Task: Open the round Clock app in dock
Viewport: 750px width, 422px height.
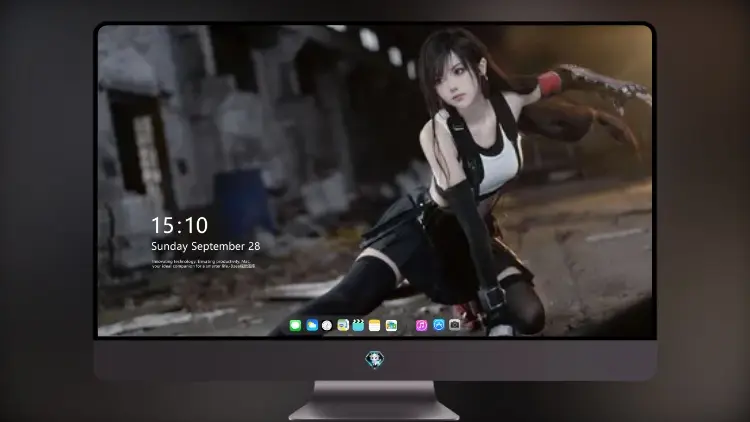Action: point(327,325)
